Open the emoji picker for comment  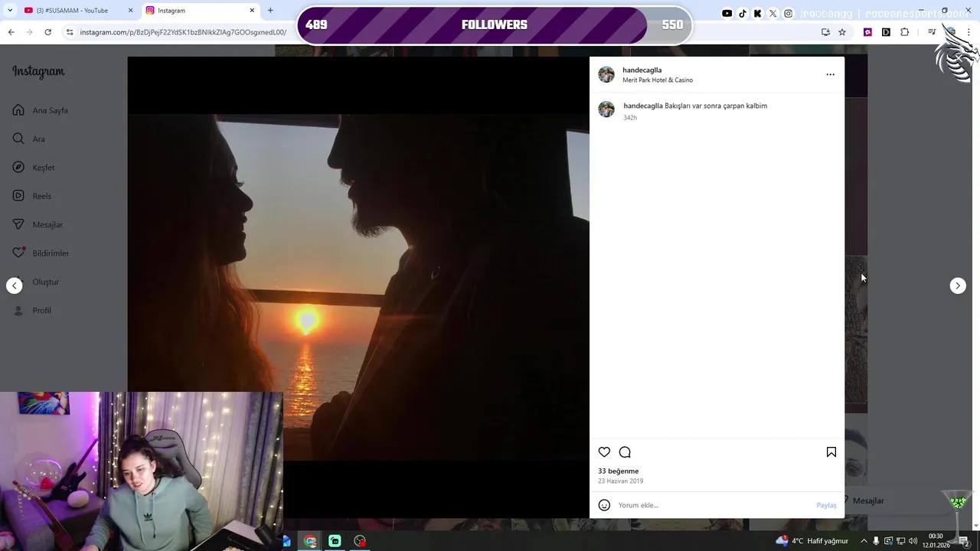[604, 505]
